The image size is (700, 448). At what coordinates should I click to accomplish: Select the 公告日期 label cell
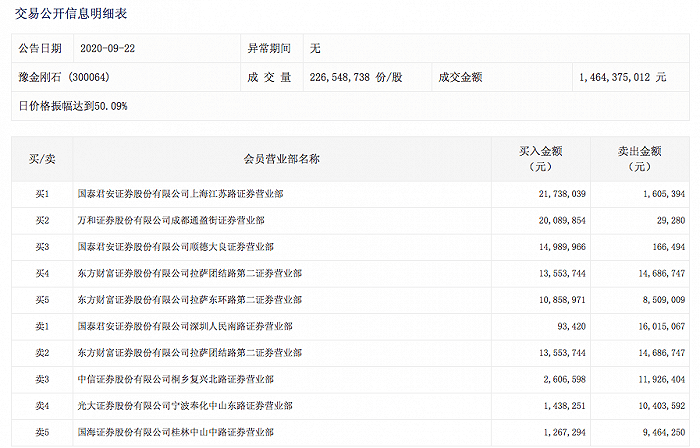click(x=40, y=48)
